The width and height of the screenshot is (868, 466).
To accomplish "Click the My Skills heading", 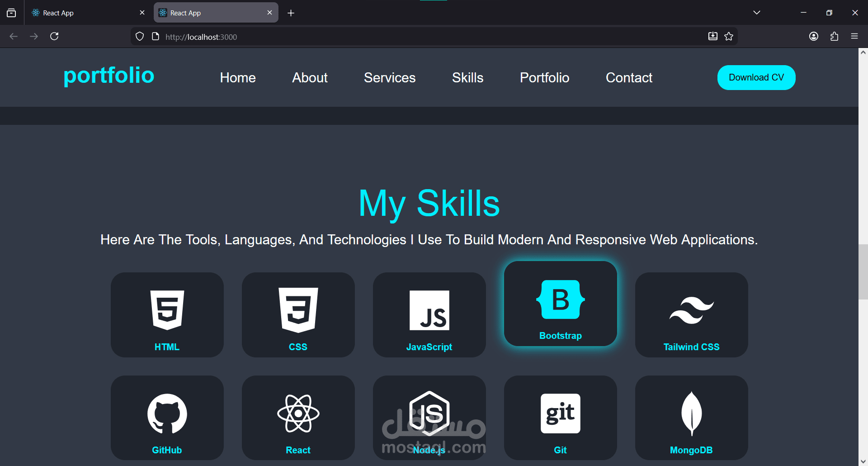I will click(x=429, y=204).
